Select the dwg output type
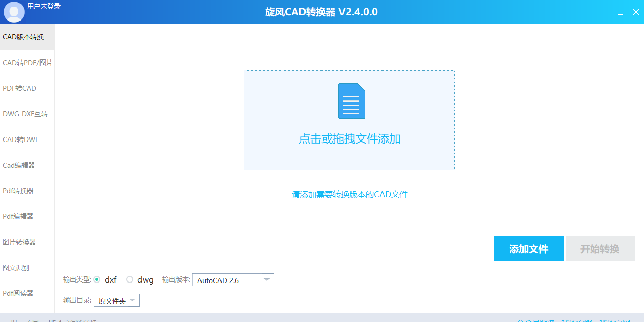644x322 pixels. [x=130, y=279]
